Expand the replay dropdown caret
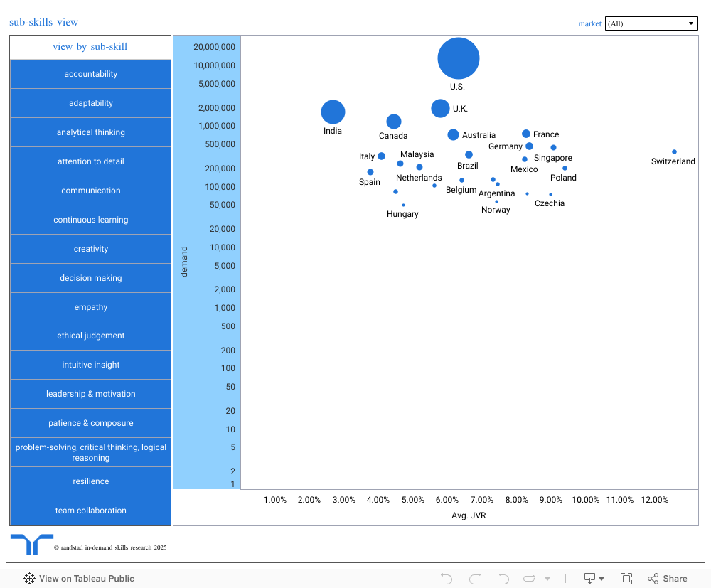 point(547,579)
